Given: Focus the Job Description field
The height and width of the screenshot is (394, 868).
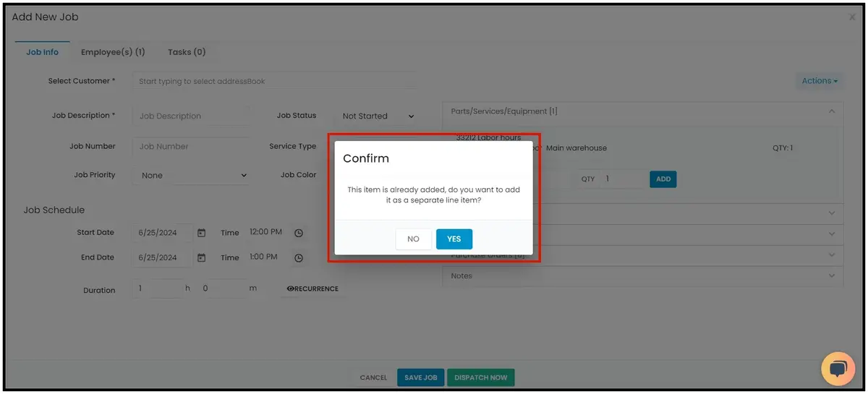Looking at the screenshot, I should click(191, 116).
